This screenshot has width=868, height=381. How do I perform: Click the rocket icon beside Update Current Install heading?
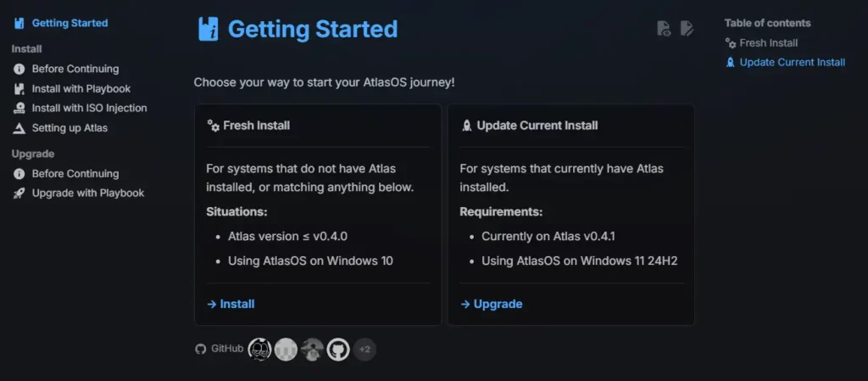pyautogui.click(x=466, y=126)
